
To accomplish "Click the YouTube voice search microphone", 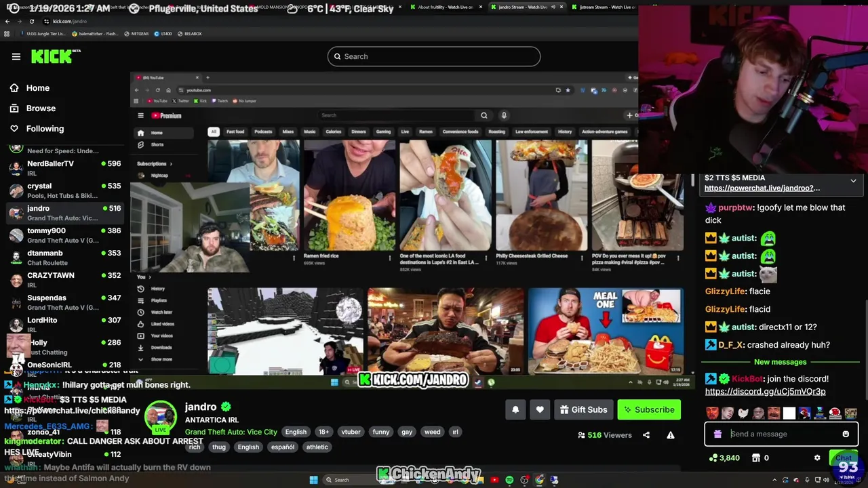I will coord(504,115).
